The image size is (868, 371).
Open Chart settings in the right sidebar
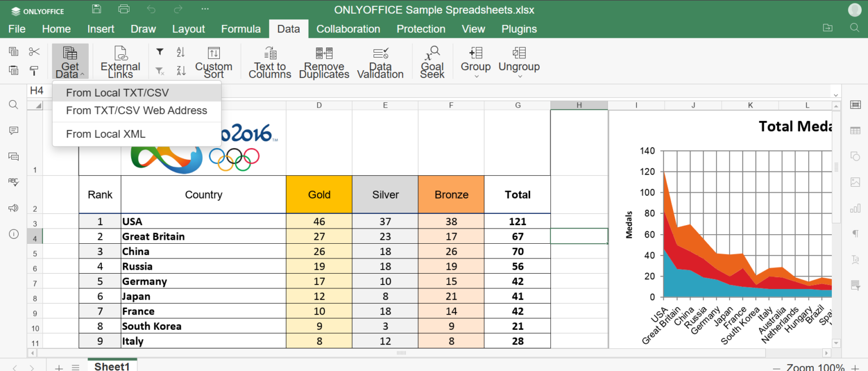[x=855, y=208]
